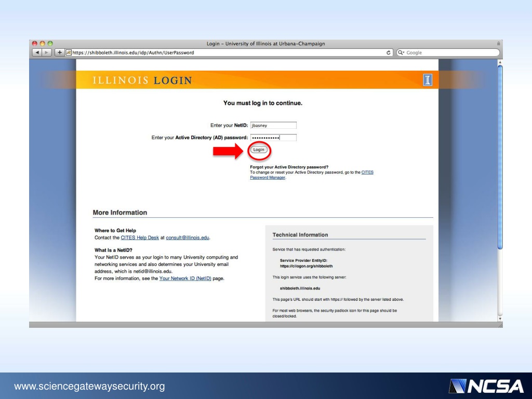The image size is (532, 399).
Task: Click the https://cilogon.org/shibboleth entity ID text
Action: point(307,266)
